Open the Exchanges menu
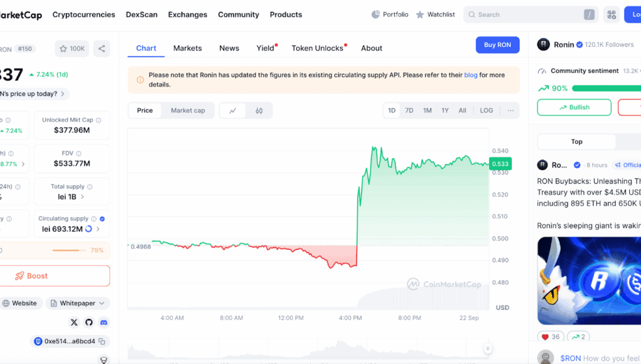 [188, 14]
